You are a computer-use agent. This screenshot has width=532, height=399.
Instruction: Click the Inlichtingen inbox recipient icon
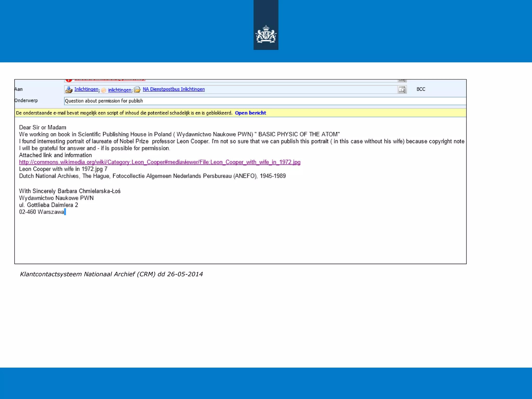point(69,90)
